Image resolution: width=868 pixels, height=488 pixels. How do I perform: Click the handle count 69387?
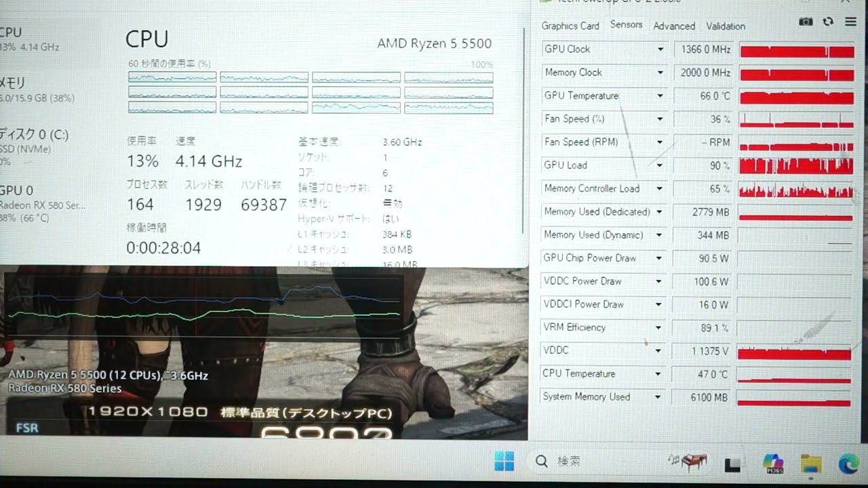(264, 205)
